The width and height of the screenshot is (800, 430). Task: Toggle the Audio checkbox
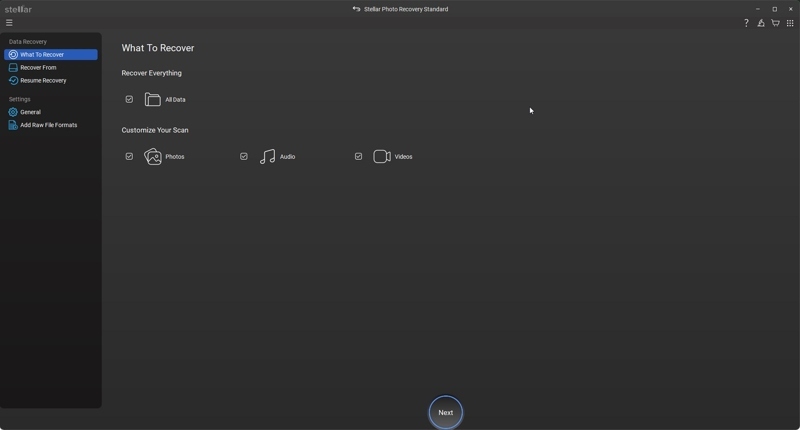(x=243, y=157)
